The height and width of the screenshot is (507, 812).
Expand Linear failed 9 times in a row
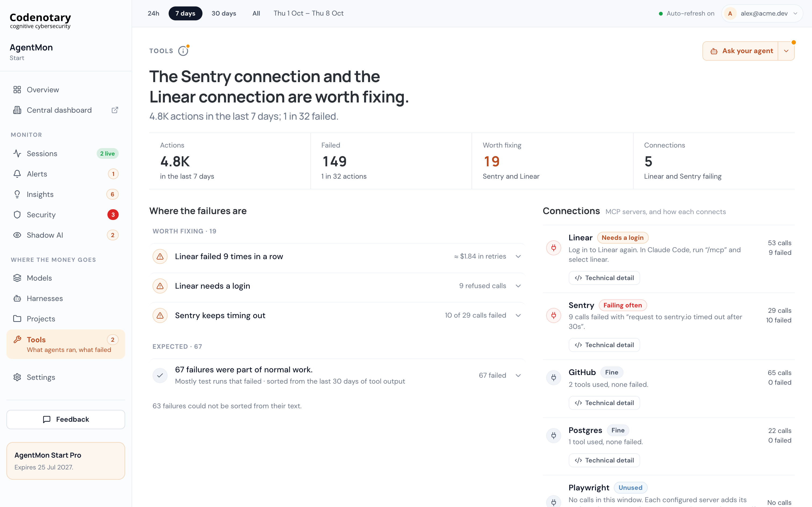pyautogui.click(x=337, y=256)
